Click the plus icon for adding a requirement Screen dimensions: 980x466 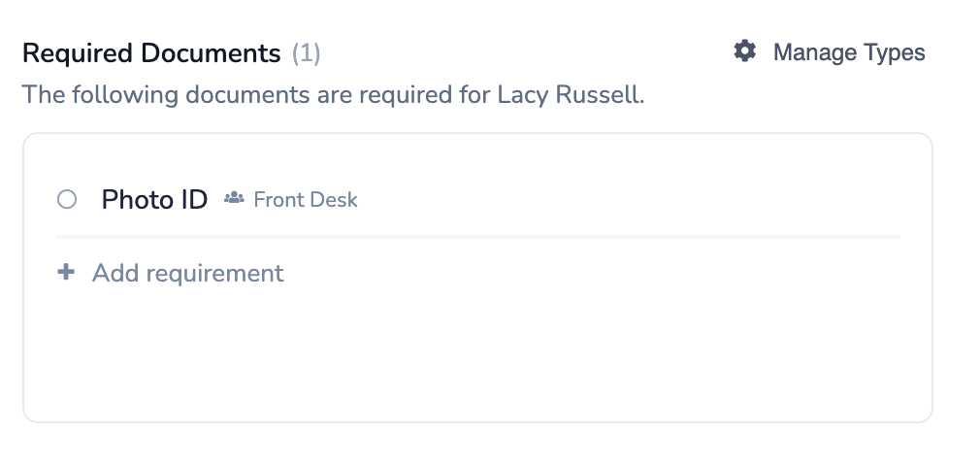click(66, 273)
